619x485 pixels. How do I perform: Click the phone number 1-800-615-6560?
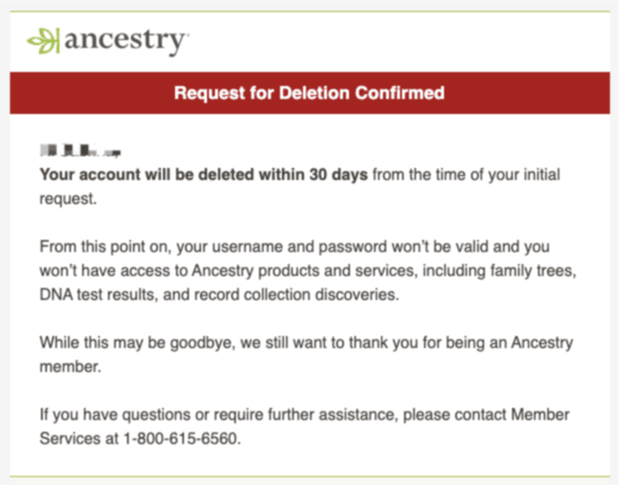182,438
